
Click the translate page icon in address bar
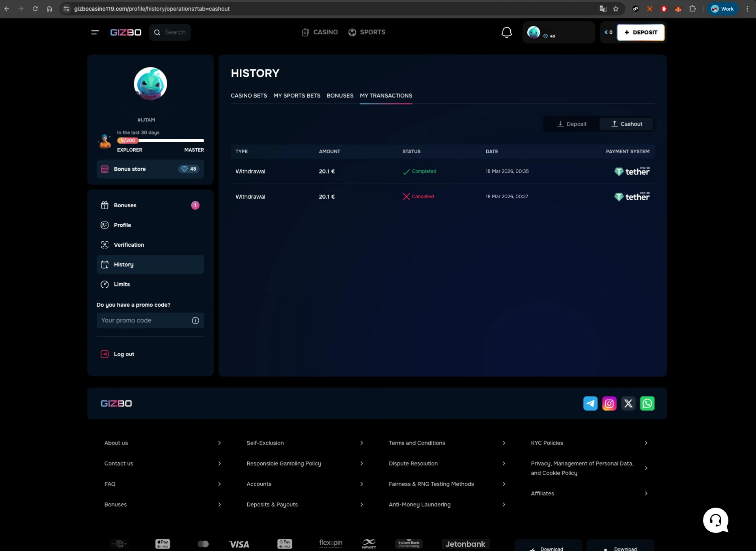pos(603,9)
